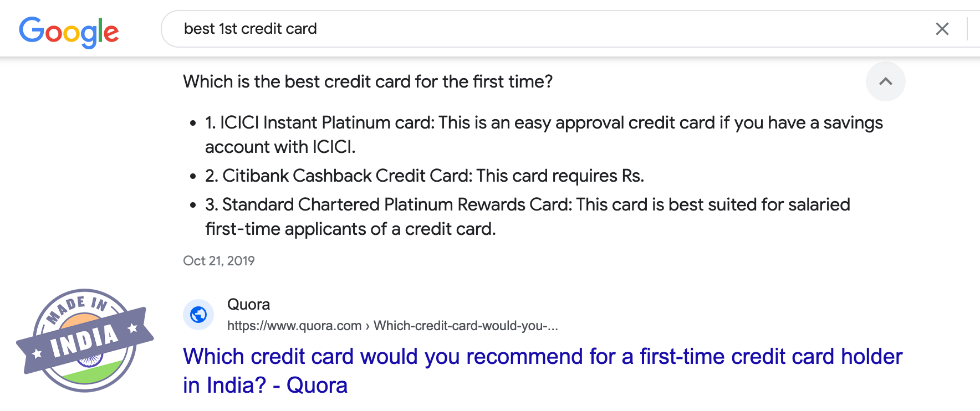Viewport: 980px width, 411px height.
Task: Clear the search box with the X icon
Action: point(942,29)
